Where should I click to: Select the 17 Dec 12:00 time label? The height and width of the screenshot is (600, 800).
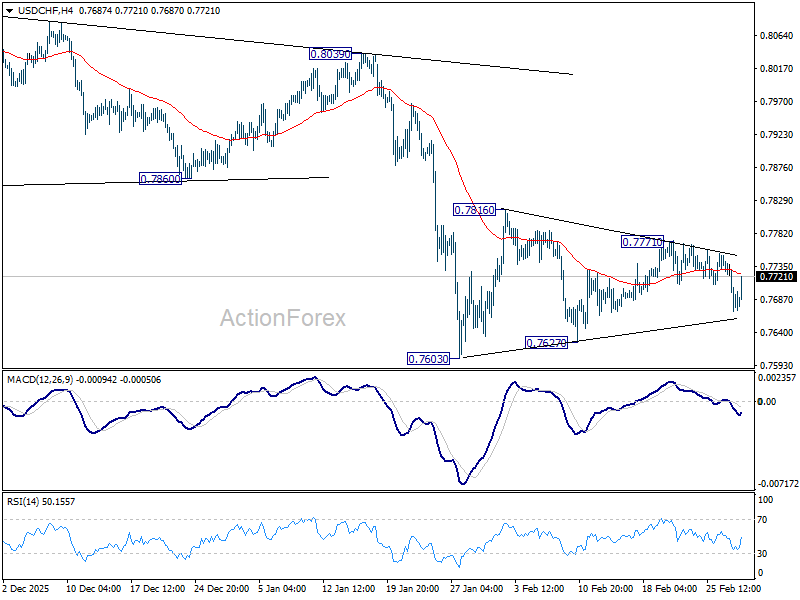coord(158,588)
